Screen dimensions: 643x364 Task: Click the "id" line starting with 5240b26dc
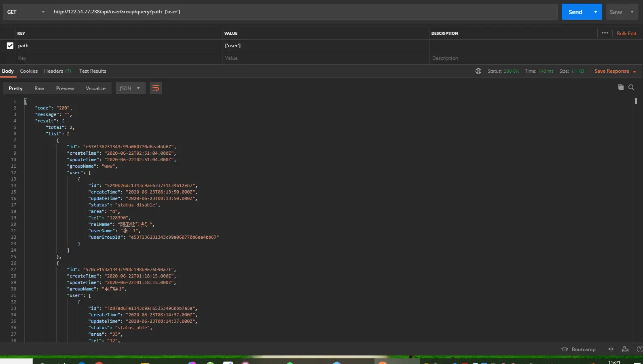click(143, 185)
